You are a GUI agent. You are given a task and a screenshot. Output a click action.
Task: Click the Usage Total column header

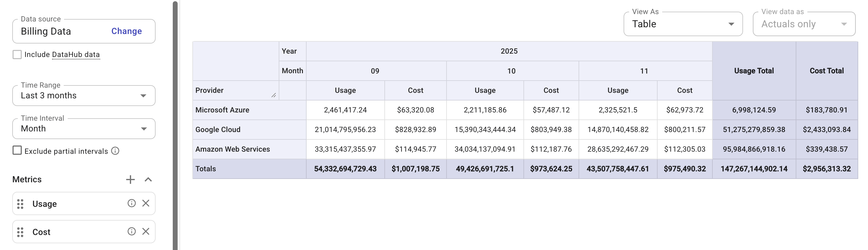click(754, 71)
